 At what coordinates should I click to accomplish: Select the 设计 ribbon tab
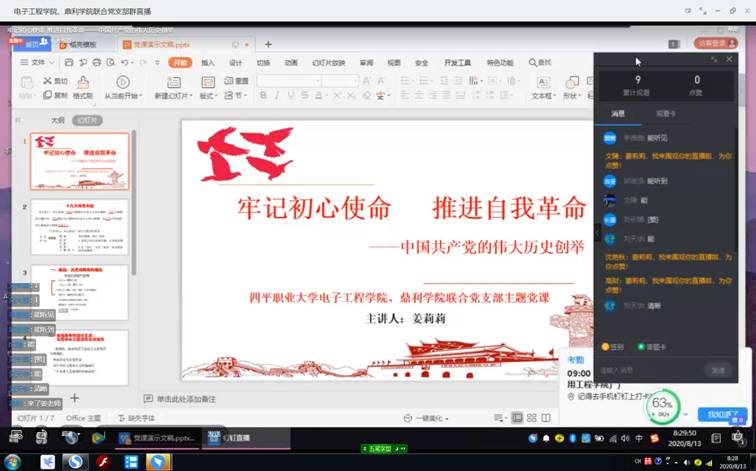coord(235,63)
